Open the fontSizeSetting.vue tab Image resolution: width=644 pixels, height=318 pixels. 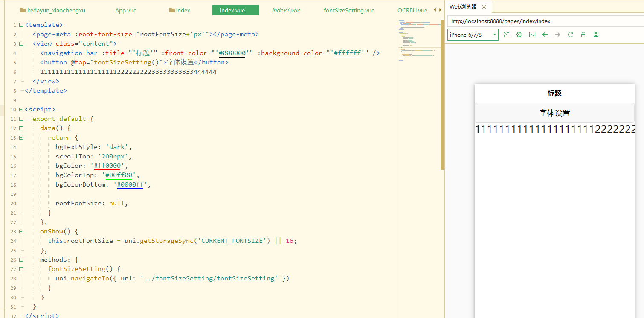[x=349, y=10]
